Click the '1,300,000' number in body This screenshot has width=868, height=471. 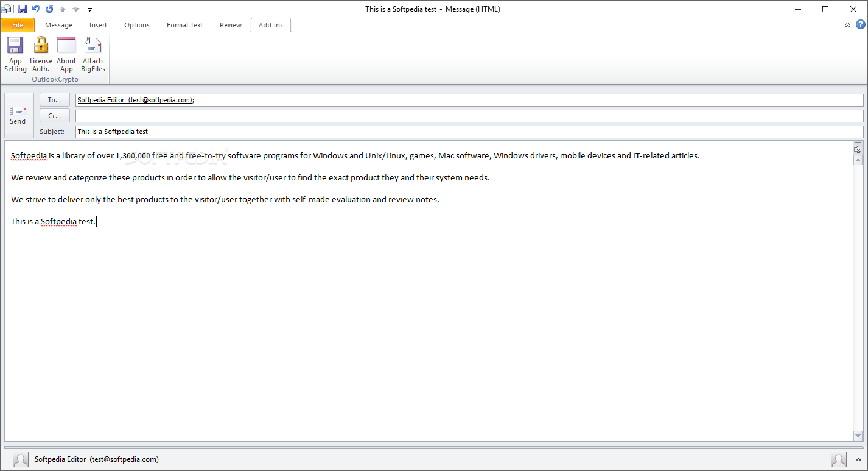coord(133,155)
